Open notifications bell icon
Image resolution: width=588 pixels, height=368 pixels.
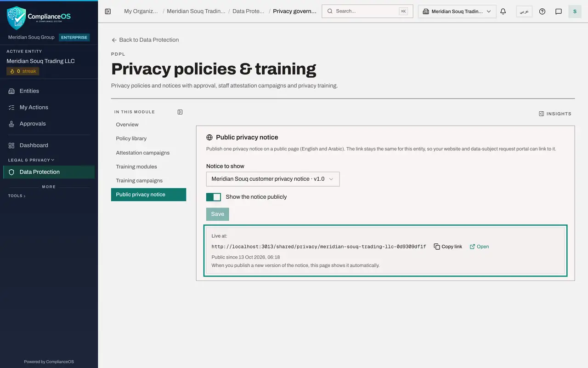click(x=503, y=11)
